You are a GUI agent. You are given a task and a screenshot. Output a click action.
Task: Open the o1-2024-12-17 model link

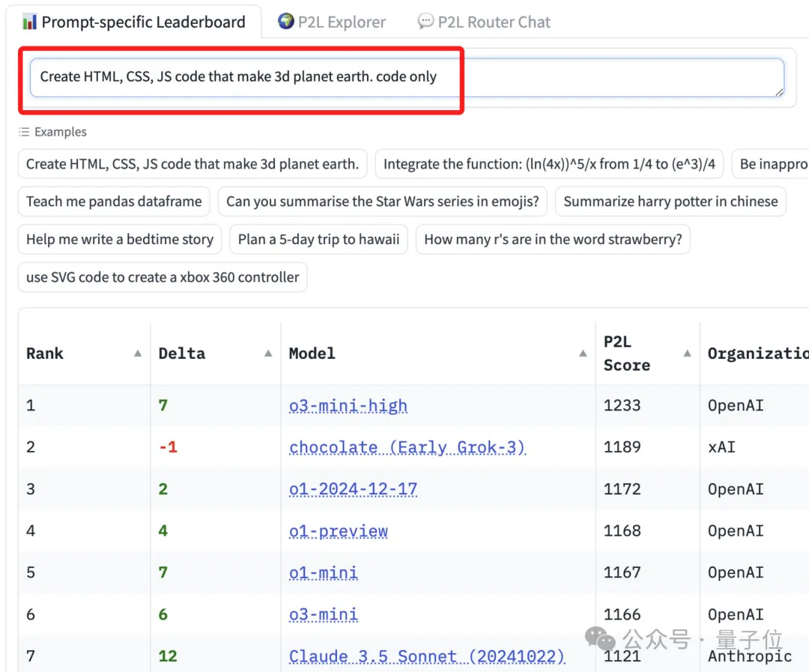[x=353, y=489]
